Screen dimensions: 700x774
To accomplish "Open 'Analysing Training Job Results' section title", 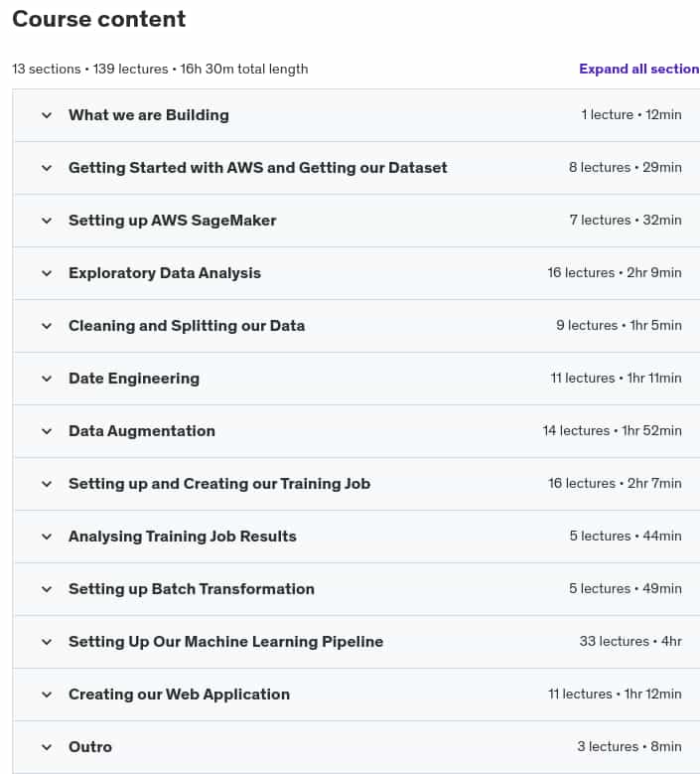I will coord(183,537).
